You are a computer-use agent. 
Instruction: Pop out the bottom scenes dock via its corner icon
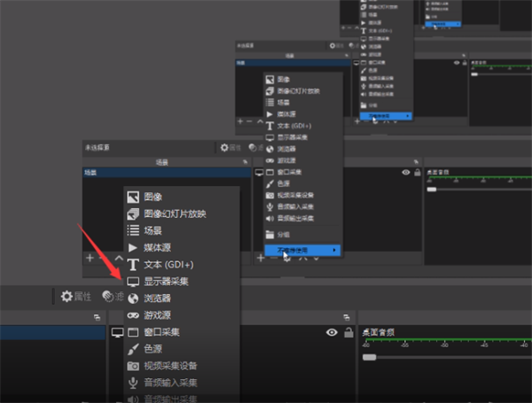pos(97,316)
